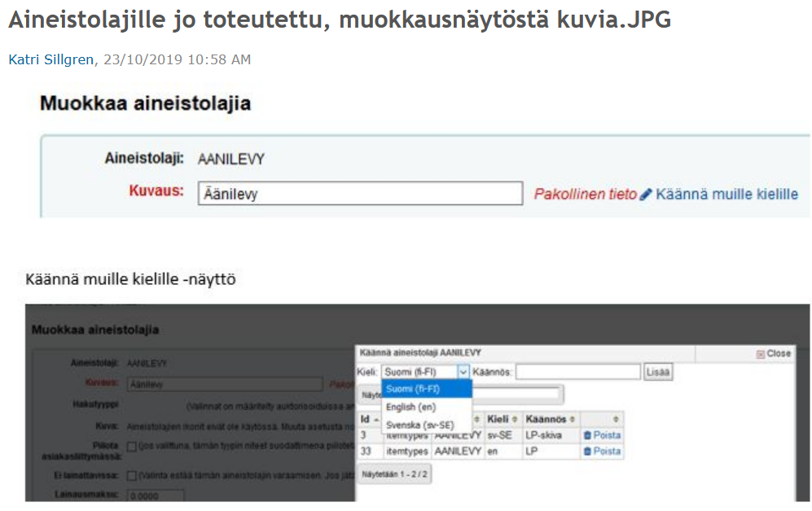The width and height of the screenshot is (812, 511).
Task: Sort the table by the Kieli column arrow
Action: coord(513,418)
